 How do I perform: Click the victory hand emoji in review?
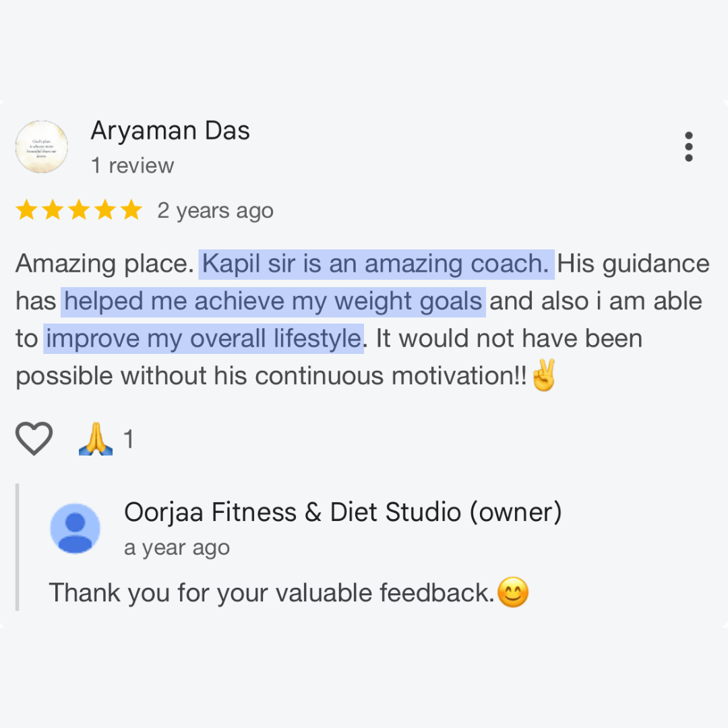[x=543, y=375]
